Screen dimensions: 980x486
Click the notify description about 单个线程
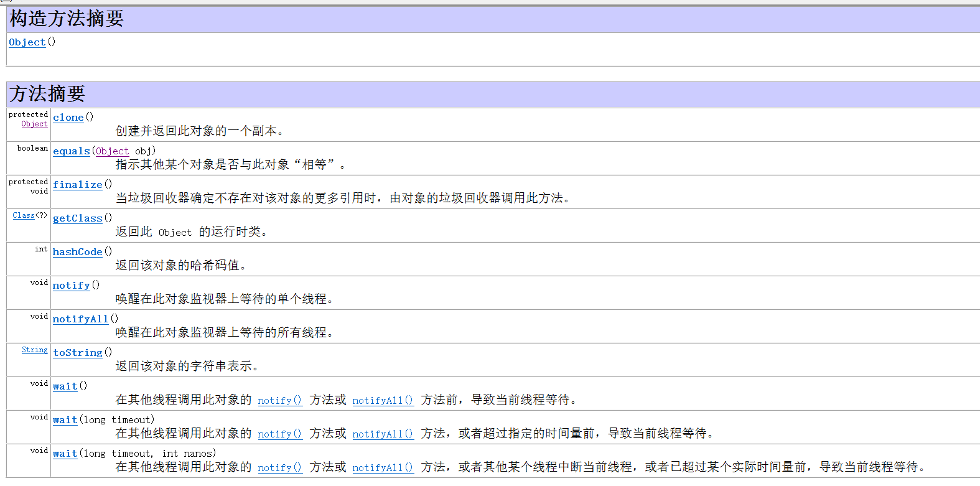[225, 299]
